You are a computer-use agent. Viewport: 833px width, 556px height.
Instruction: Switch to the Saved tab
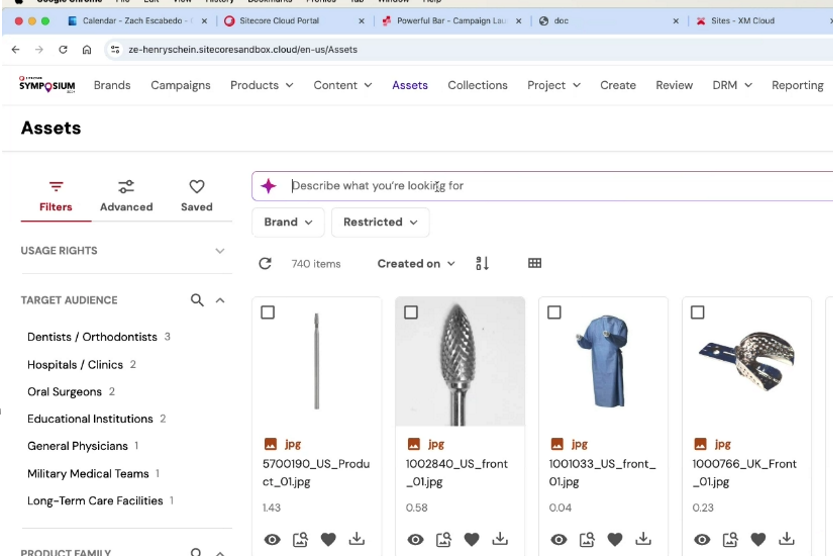[x=197, y=196]
